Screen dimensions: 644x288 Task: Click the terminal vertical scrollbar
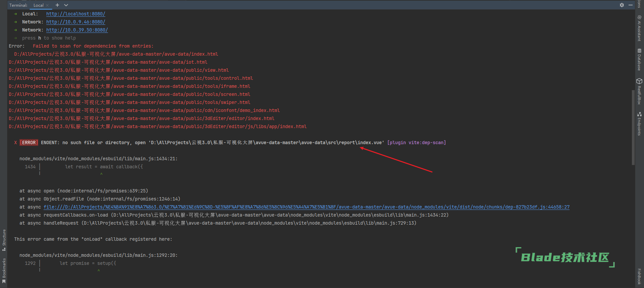[x=633, y=127]
